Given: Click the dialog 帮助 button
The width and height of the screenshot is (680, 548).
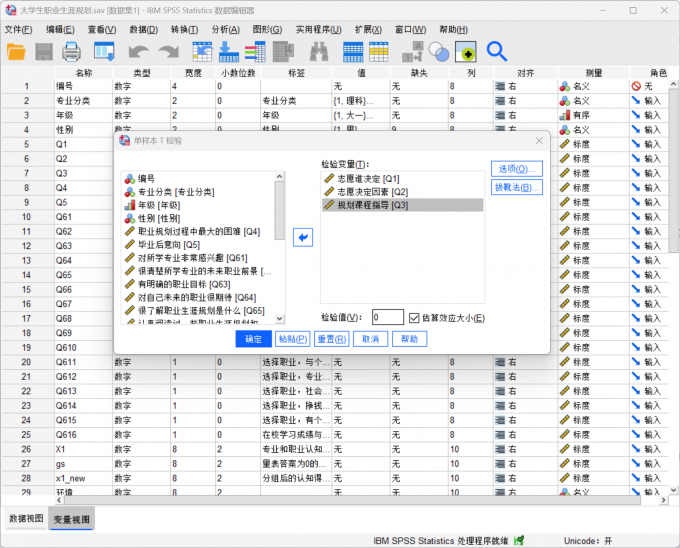Looking at the screenshot, I should (x=409, y=339).
